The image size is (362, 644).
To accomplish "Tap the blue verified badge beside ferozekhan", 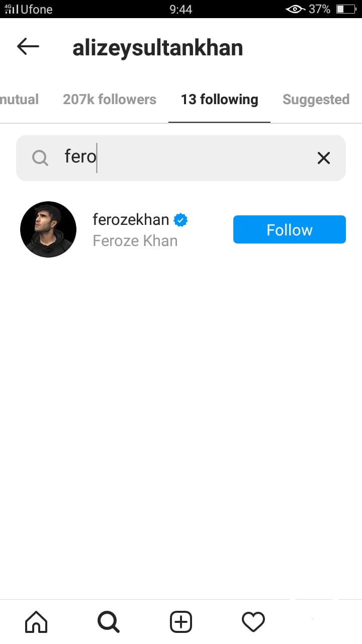I will (x=180, y=220).
